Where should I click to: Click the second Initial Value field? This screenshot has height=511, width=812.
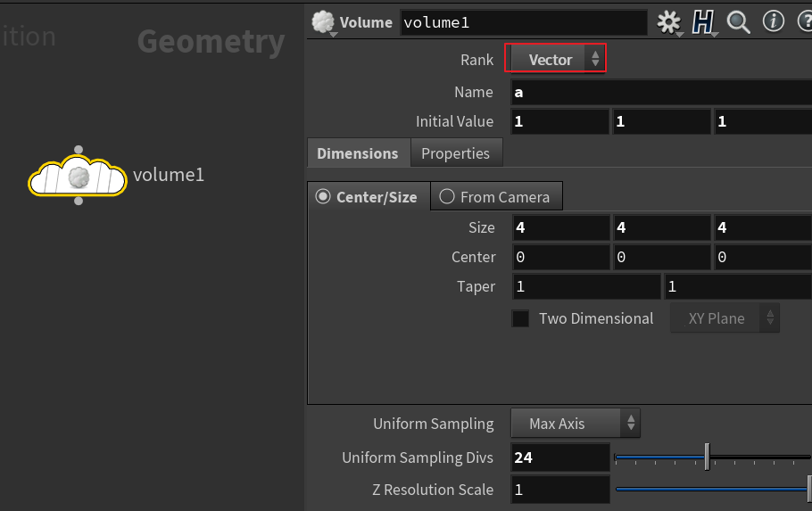click(661, 121)
